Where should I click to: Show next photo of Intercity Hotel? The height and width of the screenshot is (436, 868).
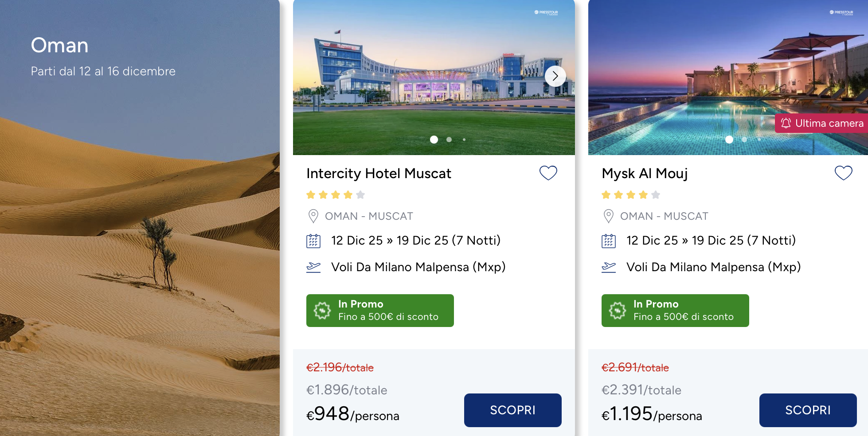555,76
